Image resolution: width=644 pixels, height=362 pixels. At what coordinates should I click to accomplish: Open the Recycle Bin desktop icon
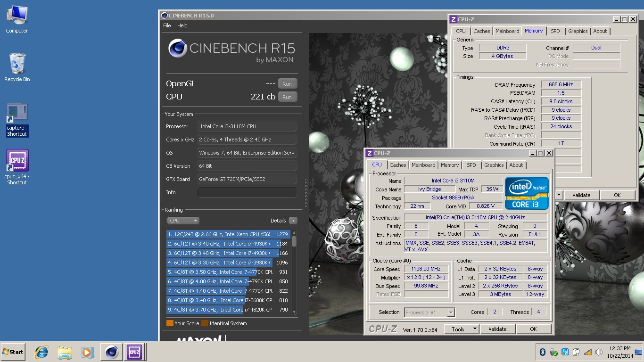pyautogui.click(x=17, y=68)
